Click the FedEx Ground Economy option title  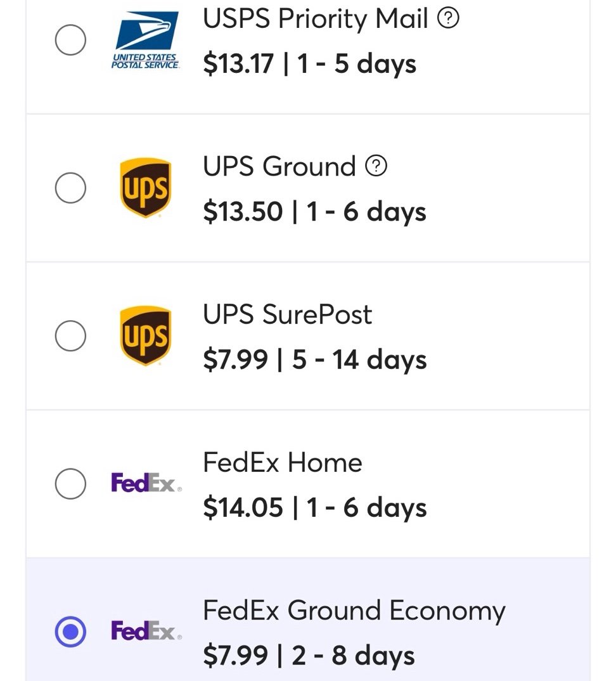click(354, 610)
